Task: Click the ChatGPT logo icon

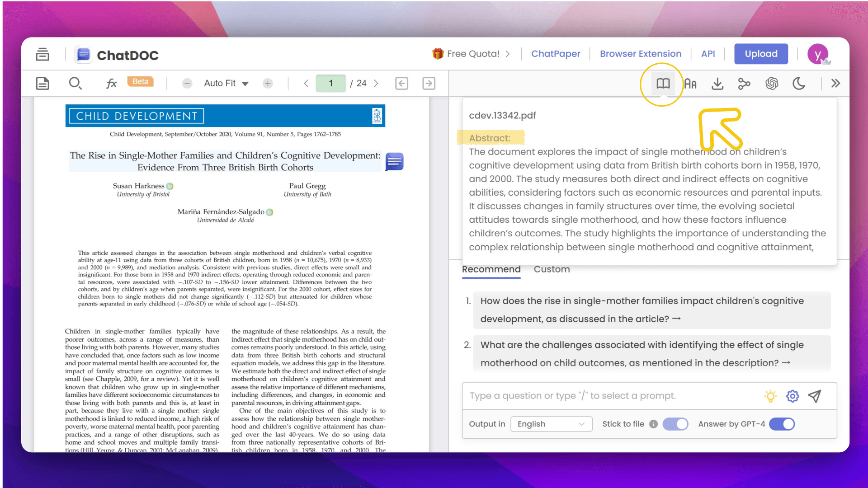Action: point(772,84)
